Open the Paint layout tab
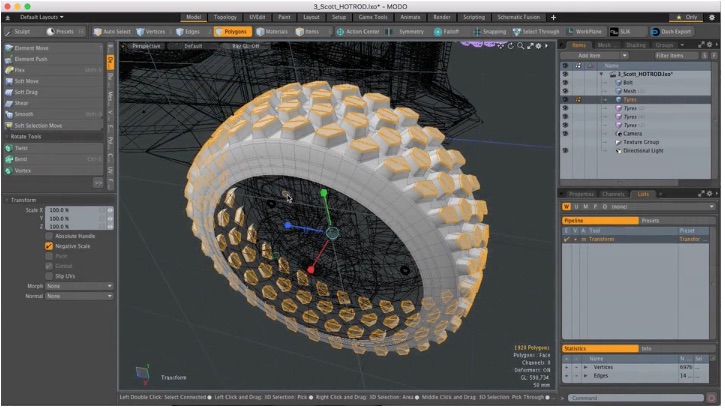Viewport: 725px width, 408px height. click(284, 17)
